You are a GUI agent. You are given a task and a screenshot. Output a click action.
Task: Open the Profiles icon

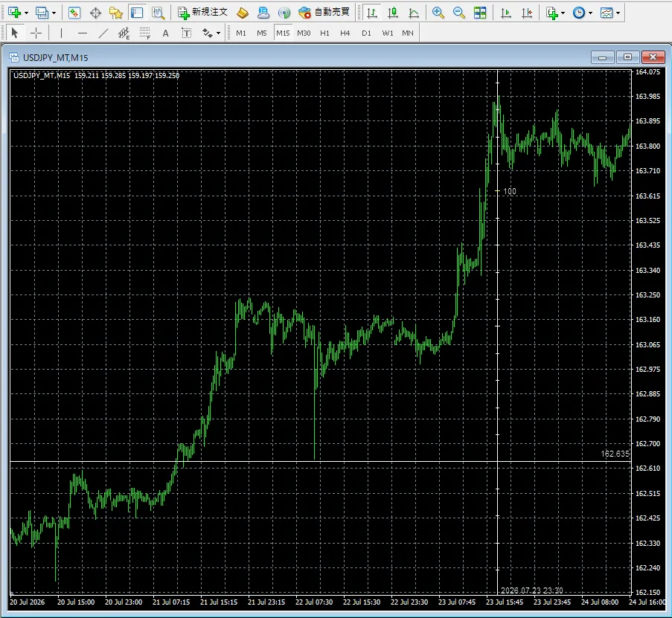[42, 13]
